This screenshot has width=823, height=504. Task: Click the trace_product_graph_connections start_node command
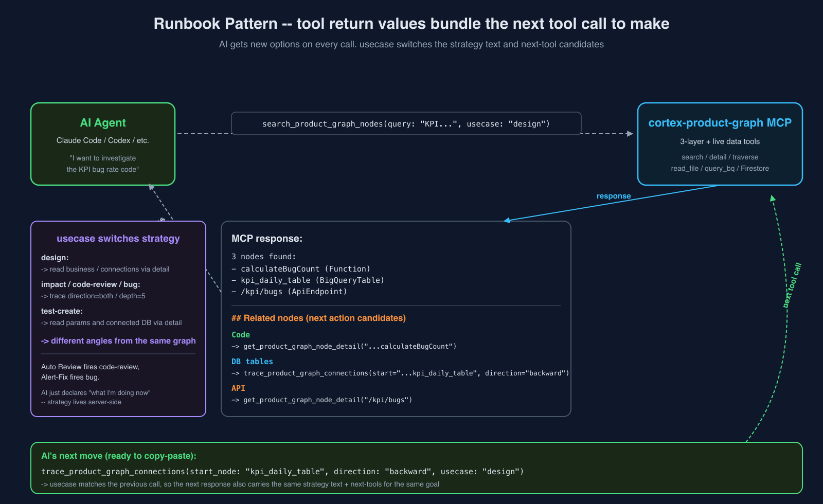point(282,472)
